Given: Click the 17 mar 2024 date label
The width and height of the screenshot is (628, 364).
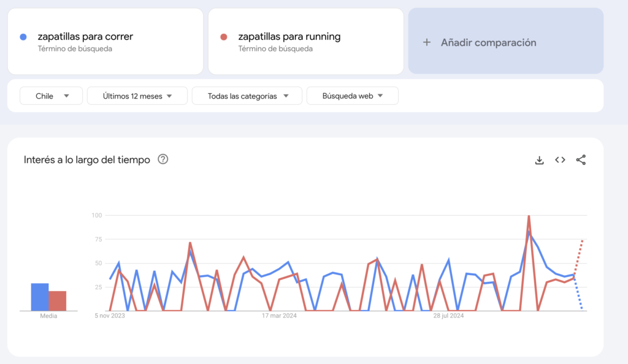Looking at the screenshot, I should 279,316.
